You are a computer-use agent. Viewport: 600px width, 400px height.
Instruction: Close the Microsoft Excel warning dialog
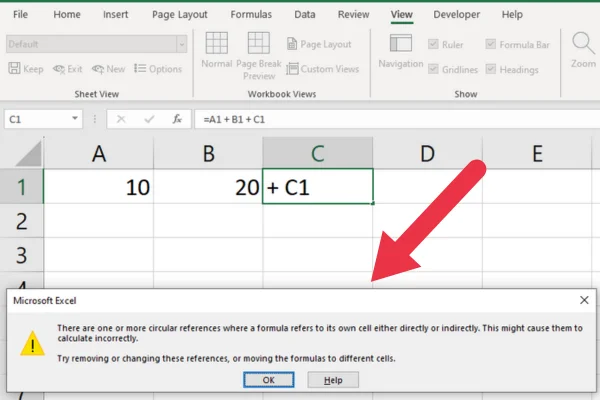pyautogui.click(x=584, y=300)
